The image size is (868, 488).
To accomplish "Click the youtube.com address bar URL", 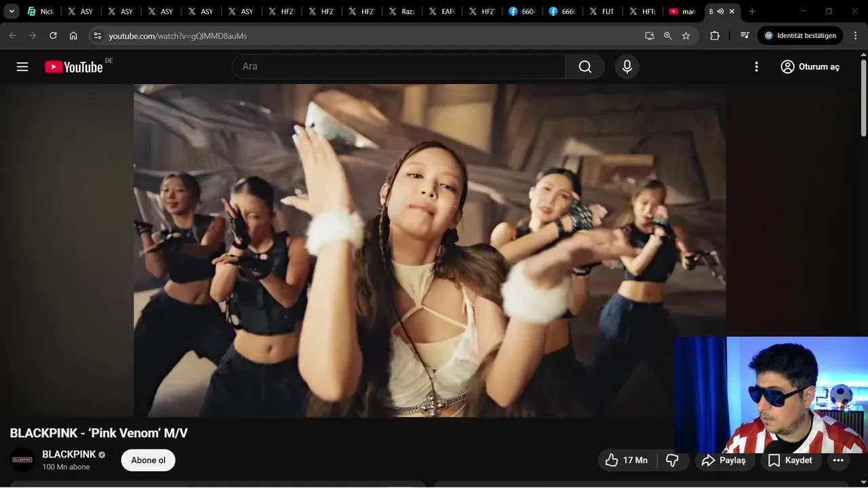I will [178, 36].
